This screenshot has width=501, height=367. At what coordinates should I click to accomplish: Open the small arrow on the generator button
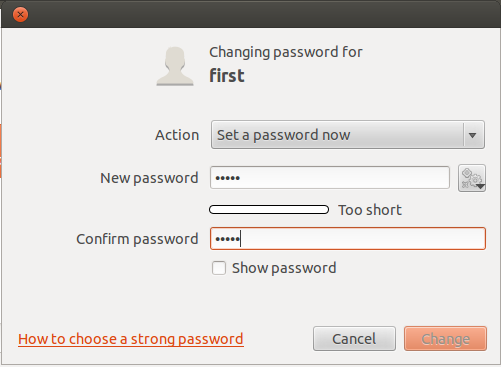(x=480, y=187)
